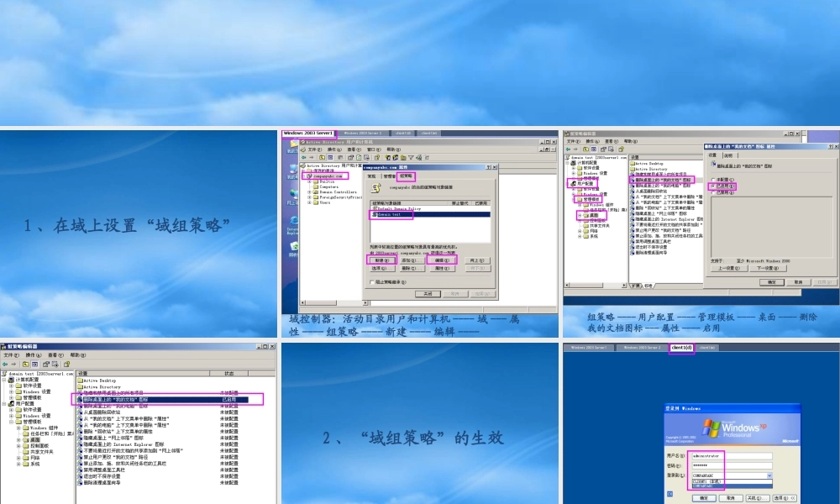
Task: Toggle console tree icon in standalone 组策略编辑器 toolbar
Action: click(x=34, y=365)
